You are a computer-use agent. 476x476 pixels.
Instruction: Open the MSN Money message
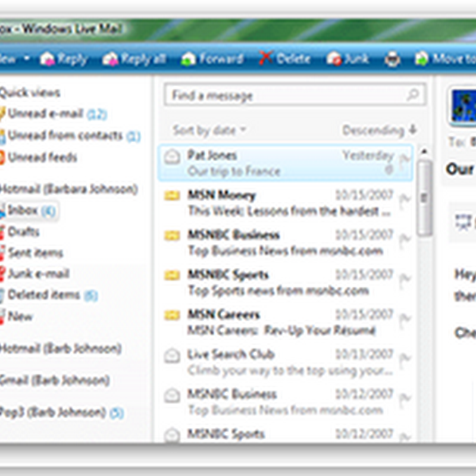pyautogui.click(x=286, y=203)
